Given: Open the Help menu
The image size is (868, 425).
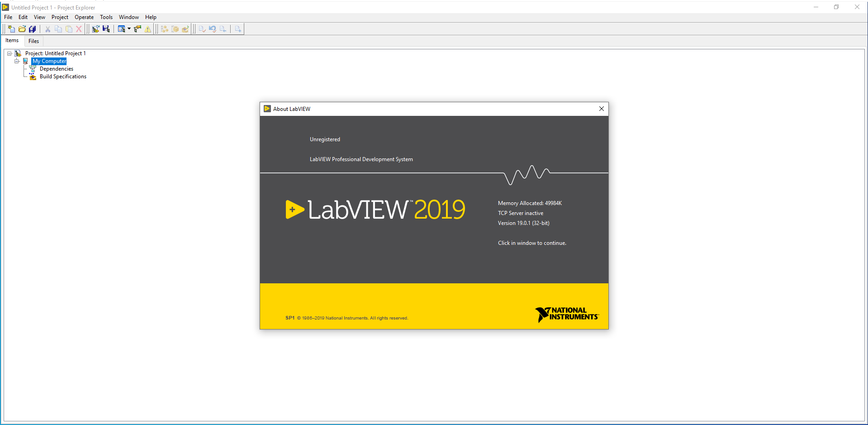Looking at the screenshot, I should 151,17.
